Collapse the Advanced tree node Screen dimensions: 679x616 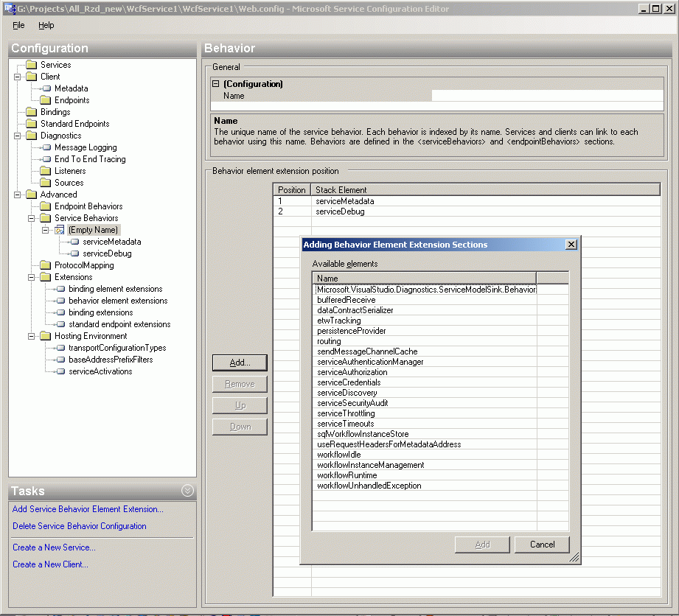[x=17, y=195]
